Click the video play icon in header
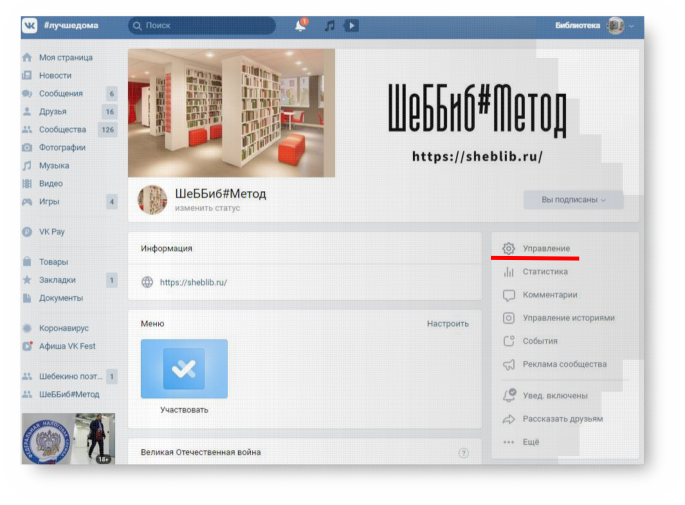685x505 pixels. coord(351,26)
